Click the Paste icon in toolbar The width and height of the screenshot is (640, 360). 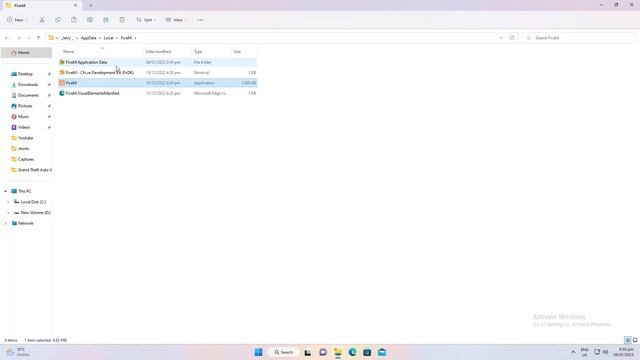[x=74, y=20]
